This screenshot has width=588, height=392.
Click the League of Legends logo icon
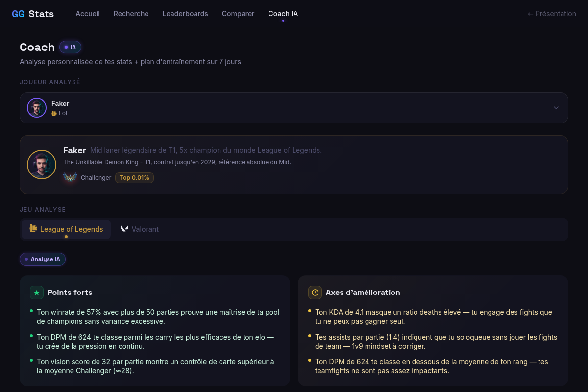(33, 229)
